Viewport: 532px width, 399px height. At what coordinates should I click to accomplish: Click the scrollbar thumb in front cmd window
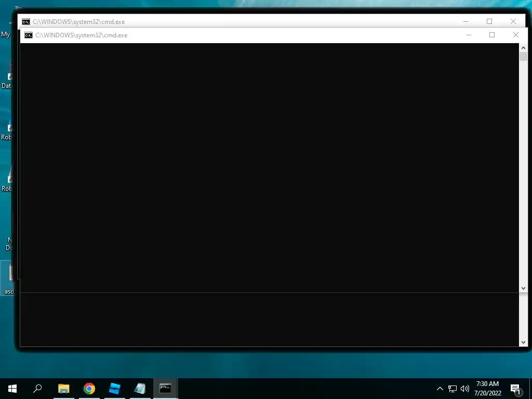(523, 56)
